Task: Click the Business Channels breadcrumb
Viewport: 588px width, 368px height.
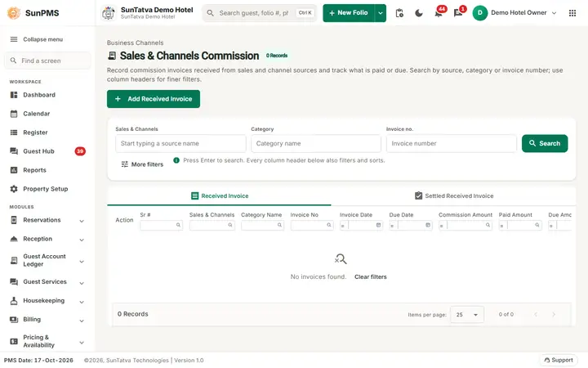Action: [x=135, y=43]
